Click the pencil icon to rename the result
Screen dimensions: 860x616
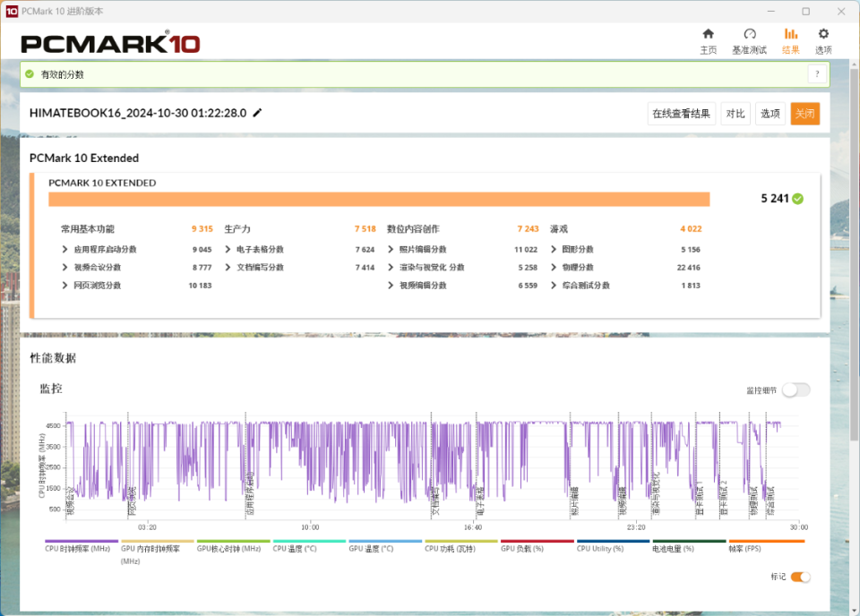pyautogui.click(x=257, y=113)
